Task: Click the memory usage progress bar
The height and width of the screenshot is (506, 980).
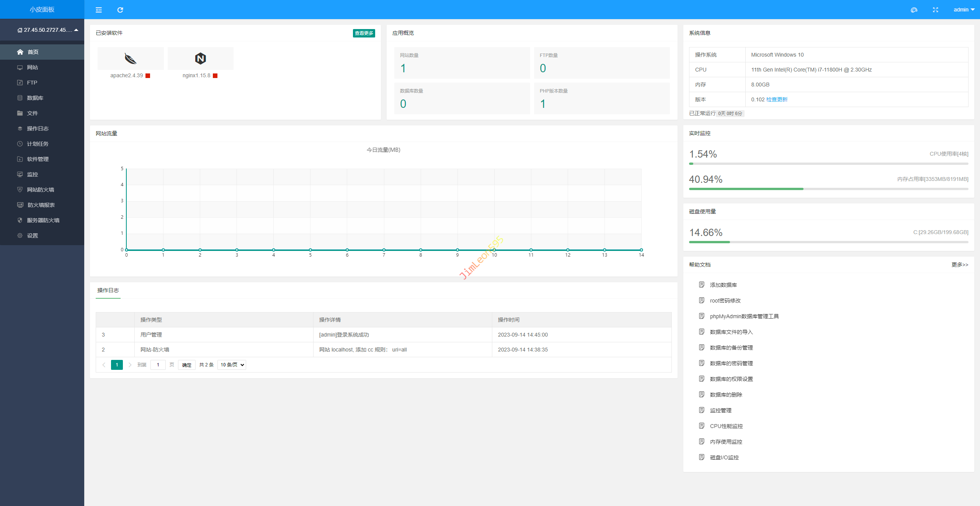Action: (x=828, y=189)
